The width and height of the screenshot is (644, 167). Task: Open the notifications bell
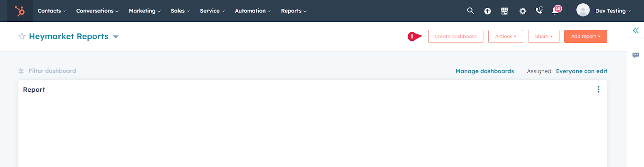click(x=556, y=10)
